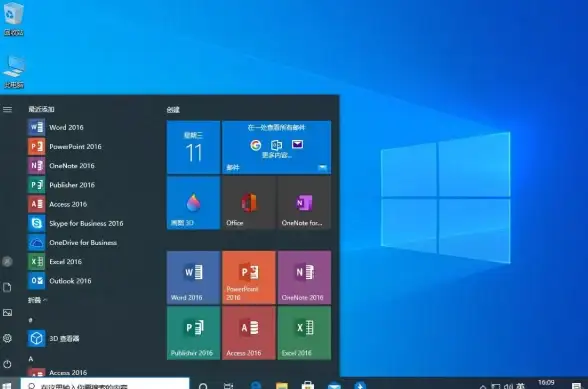Open Microsoft Store from the taskbar
The width and height of the screenshot is (588, 389).
pyautogui.click(x=308, y=385)
